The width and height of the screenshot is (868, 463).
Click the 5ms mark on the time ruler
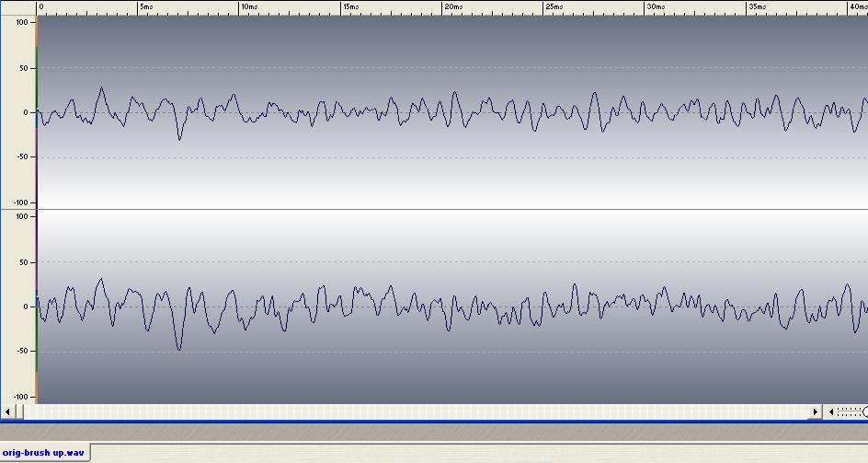[146, 6]
